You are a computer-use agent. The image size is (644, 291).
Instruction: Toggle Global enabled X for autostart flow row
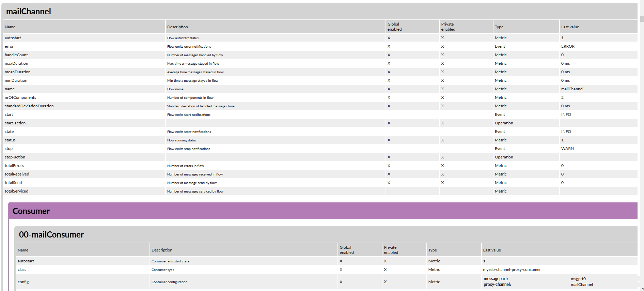pyautogui.click(x=389, y=38)
